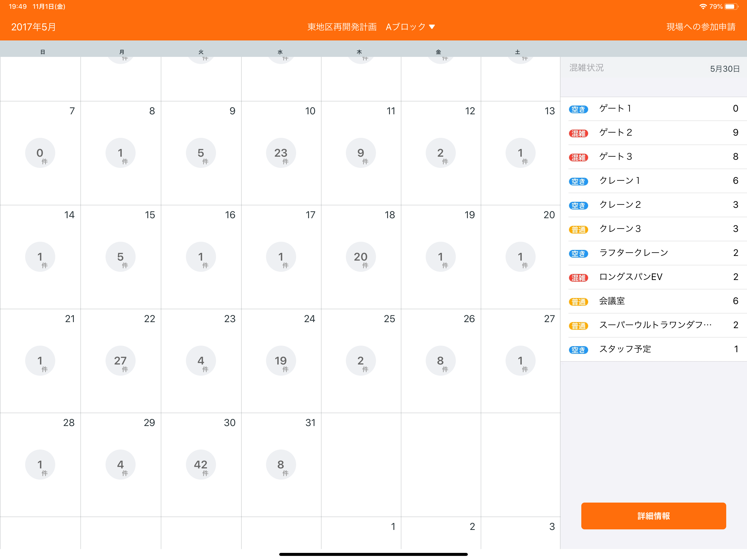Select June 3 in the calendar
Viewport: 747px width, 560px height.
[520, 533]
